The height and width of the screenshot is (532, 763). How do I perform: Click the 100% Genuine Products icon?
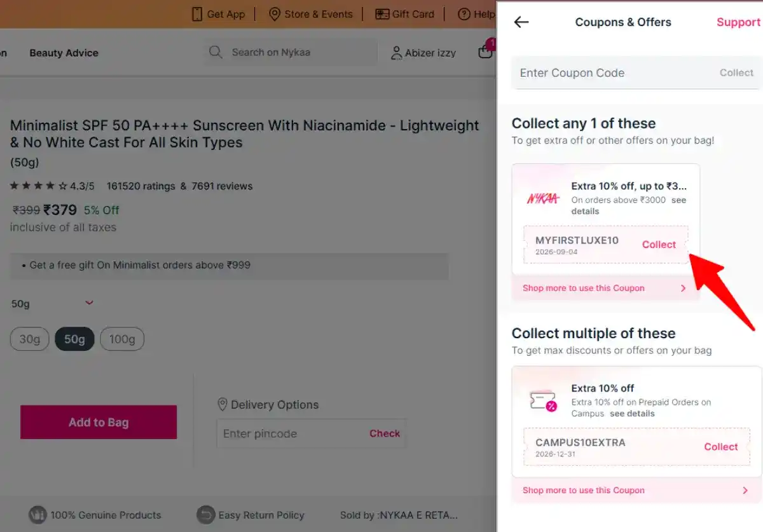pos(38,515)
